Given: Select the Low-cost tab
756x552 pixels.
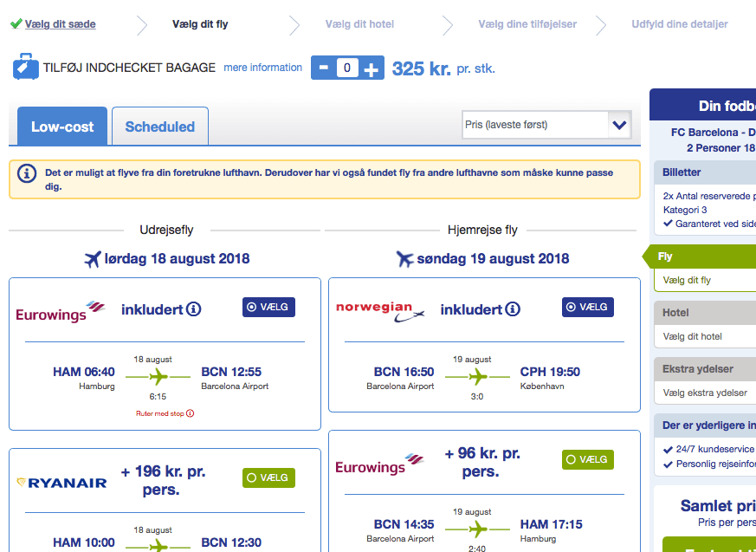Looking at the screenshot, I should click(62, 127).
